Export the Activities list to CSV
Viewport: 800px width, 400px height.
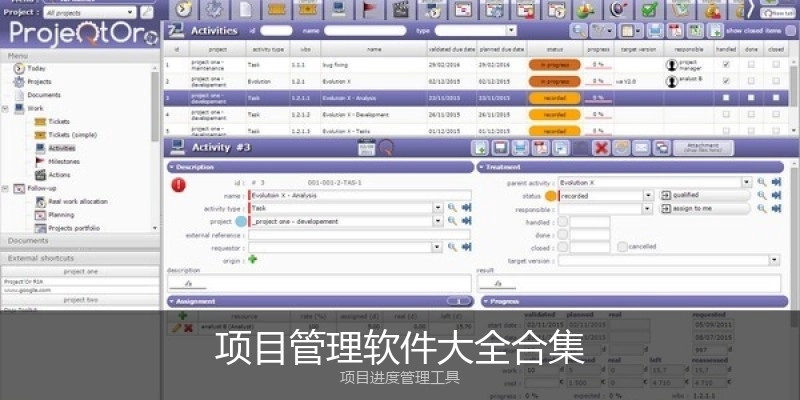(x=694, y=31)
